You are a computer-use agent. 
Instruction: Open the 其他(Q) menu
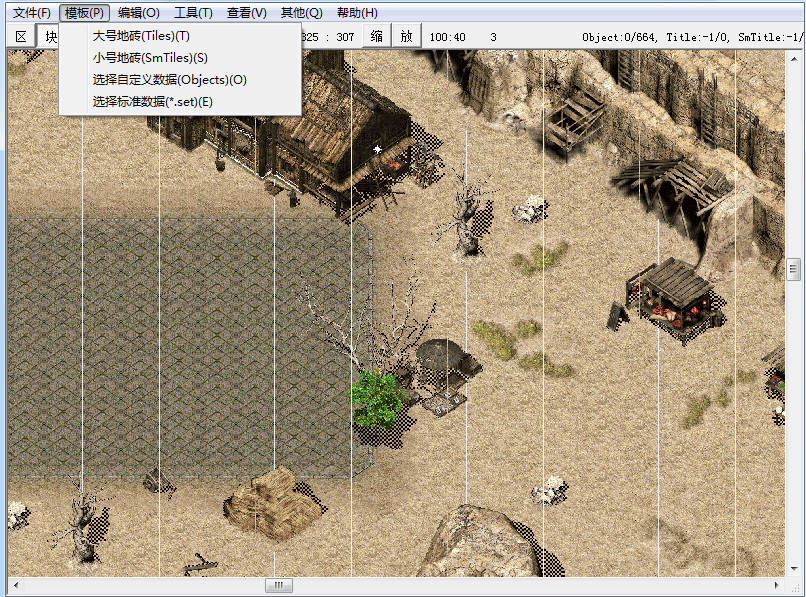coord(301,13)
